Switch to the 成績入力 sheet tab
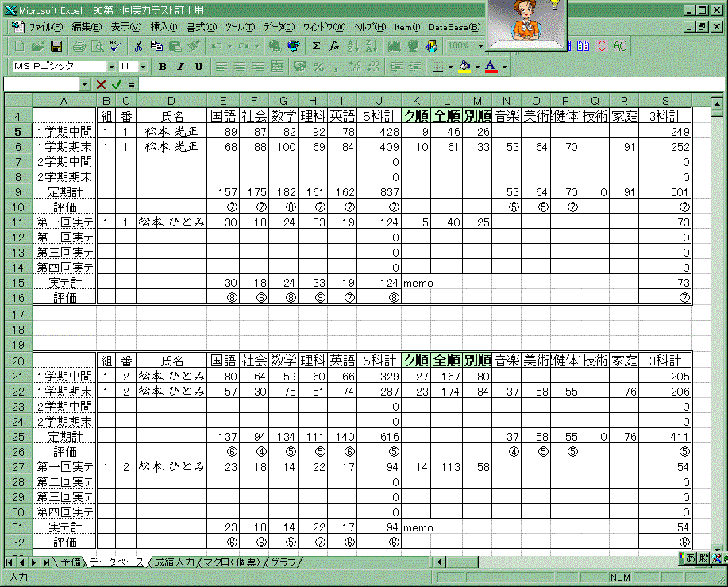The width and height of the screenshot is (728, 587). click(x=174, y=562)
